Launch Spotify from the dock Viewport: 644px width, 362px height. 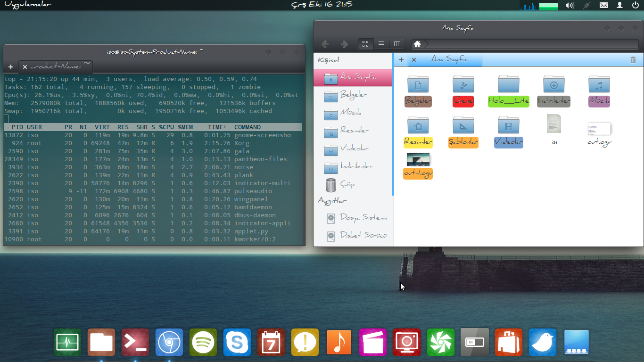click(x=203, y=342)
